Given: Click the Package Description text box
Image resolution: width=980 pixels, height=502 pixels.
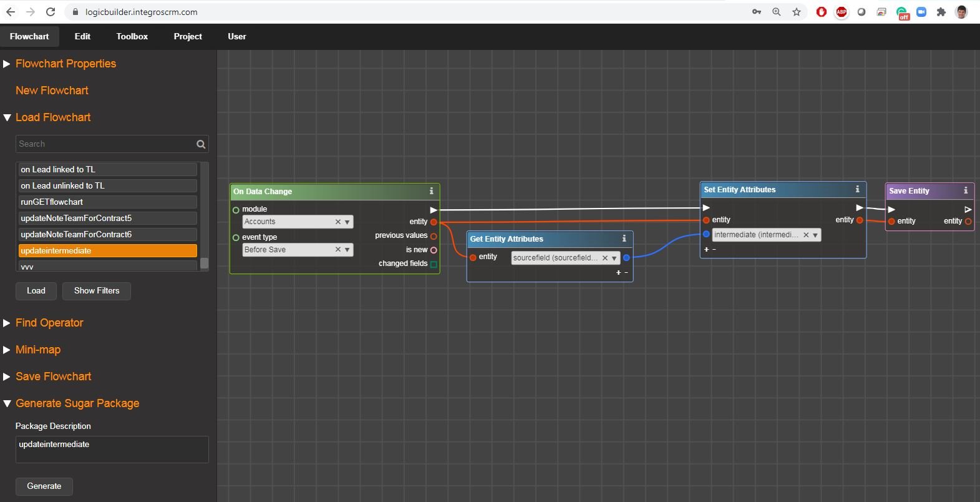Looking at the screenshot, I should [112, 450].
